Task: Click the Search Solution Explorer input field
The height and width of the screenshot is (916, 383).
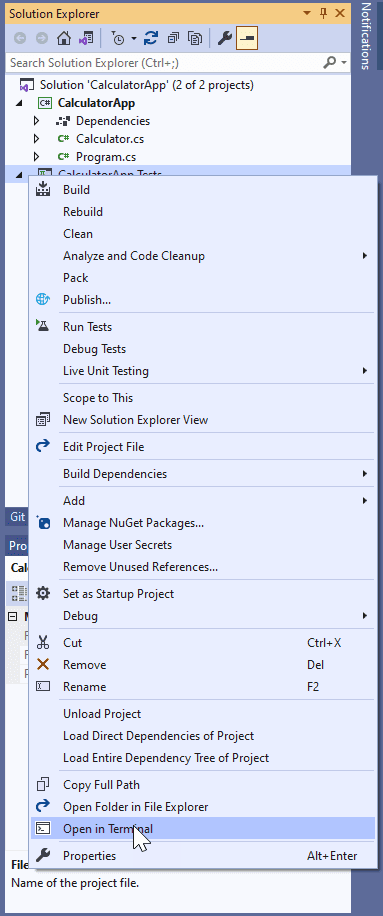Action: [x=163, y=63]
